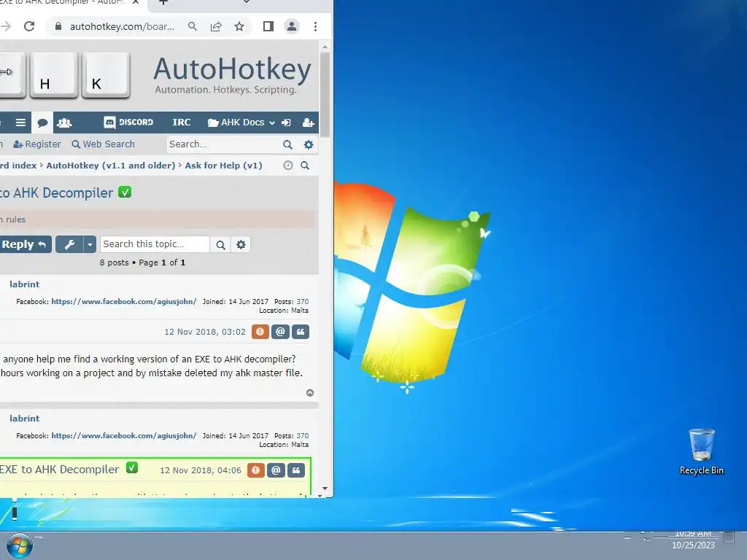Report the 03:02 post
The image size is (747, 560).
(260, 332)
